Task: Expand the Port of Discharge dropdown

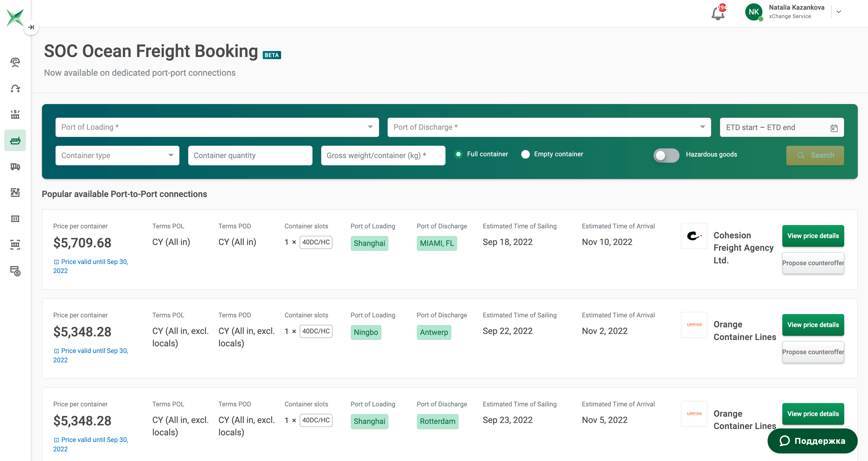Action: (703, 127)
